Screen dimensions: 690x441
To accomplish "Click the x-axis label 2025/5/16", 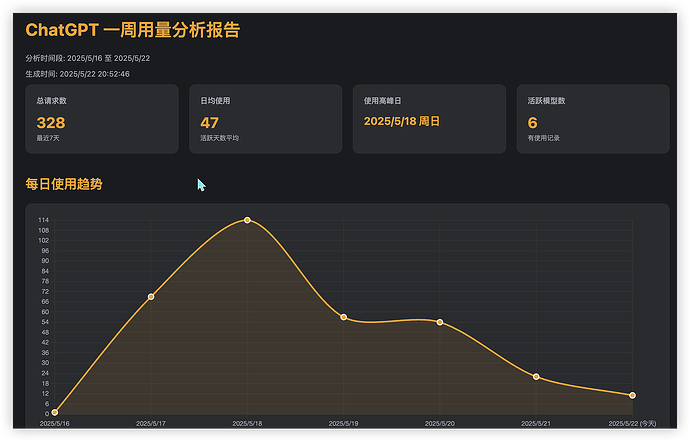I will [x=55, y=423].
